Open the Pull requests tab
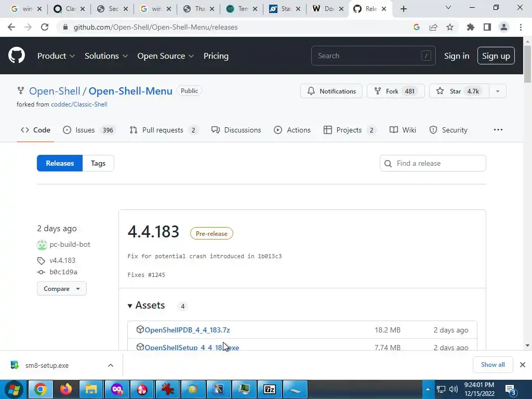532x399 pixels. click(x=164, y=130)
